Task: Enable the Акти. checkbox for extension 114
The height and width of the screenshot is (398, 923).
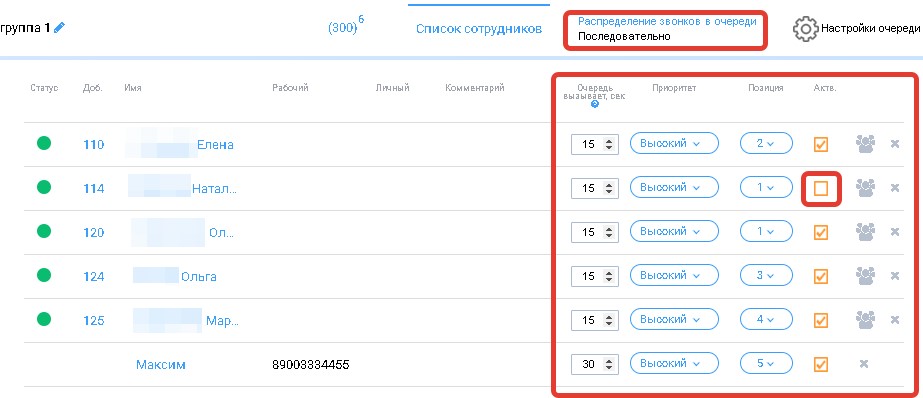Action: coord(821,188)
